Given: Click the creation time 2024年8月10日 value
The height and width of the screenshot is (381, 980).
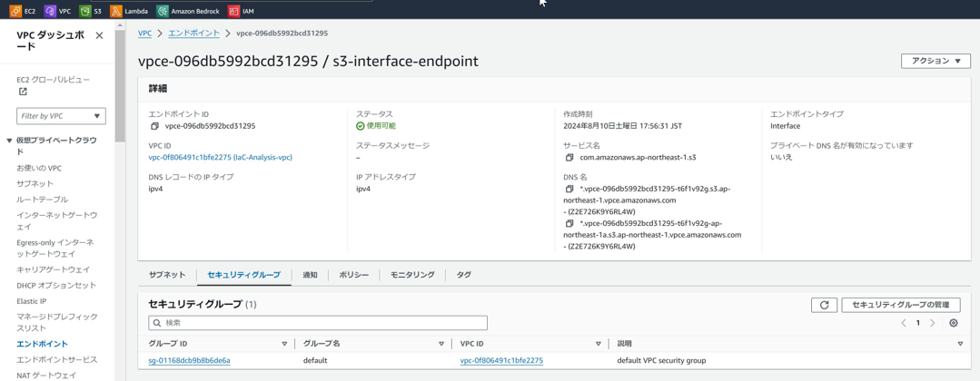Looking at the screenshot, I should tap(622, 126).
